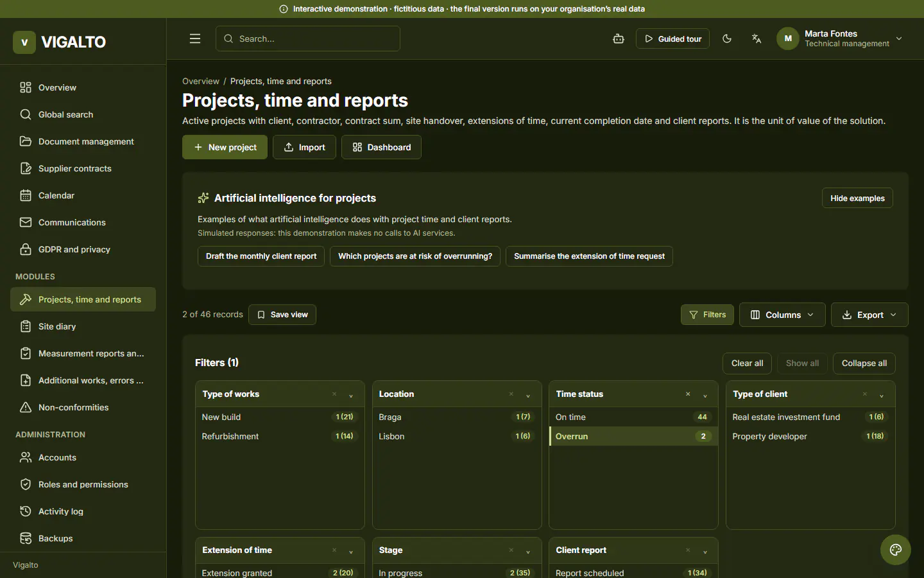Viewport: 924px width, 578px height.
Task: Hide the AI examples
Action: point(857,198)
